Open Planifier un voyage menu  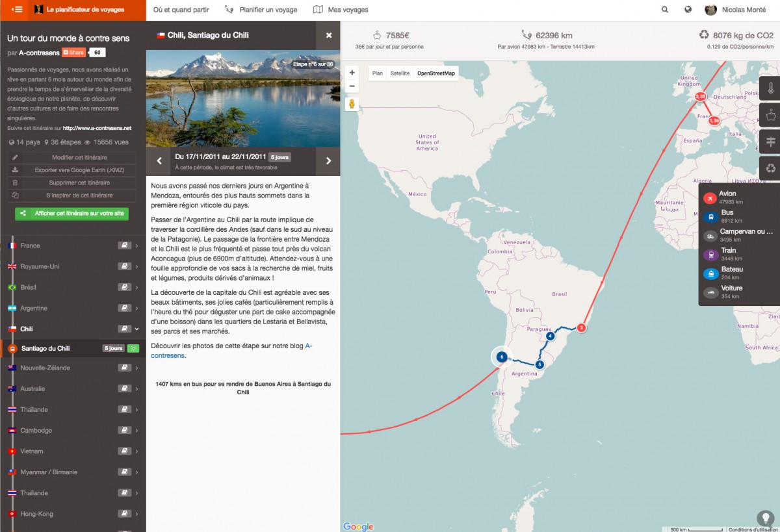point(261,10)
